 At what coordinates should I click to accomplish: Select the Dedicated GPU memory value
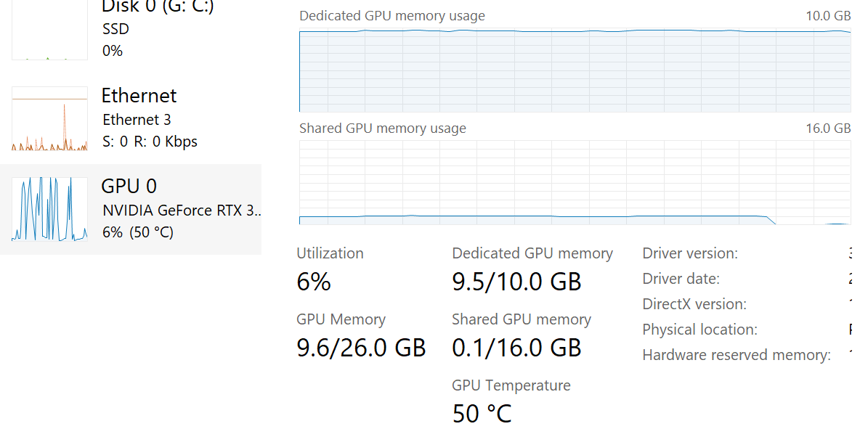coord(516,282)
